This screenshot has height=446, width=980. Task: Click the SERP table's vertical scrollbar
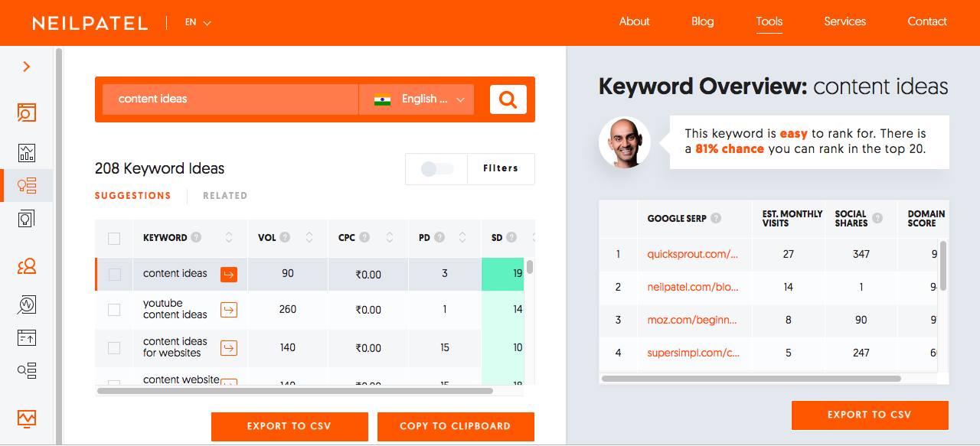click(943, 266)
